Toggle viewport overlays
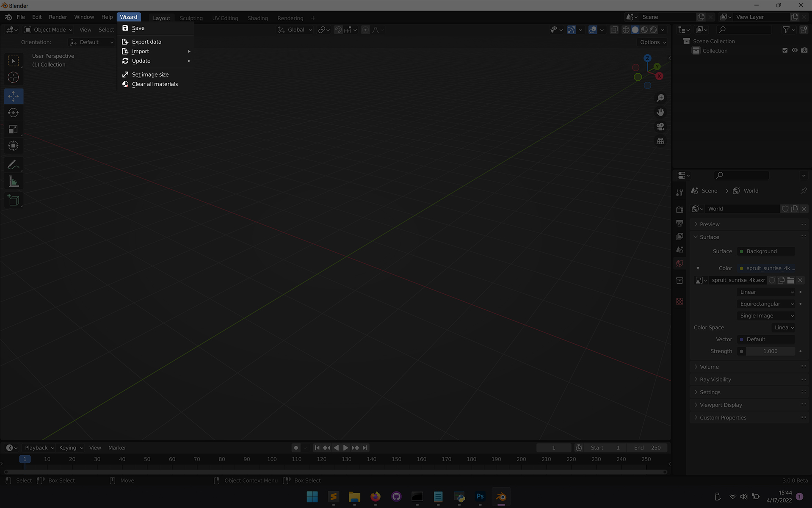The image size is (812, 508). (x=593, y=30)
